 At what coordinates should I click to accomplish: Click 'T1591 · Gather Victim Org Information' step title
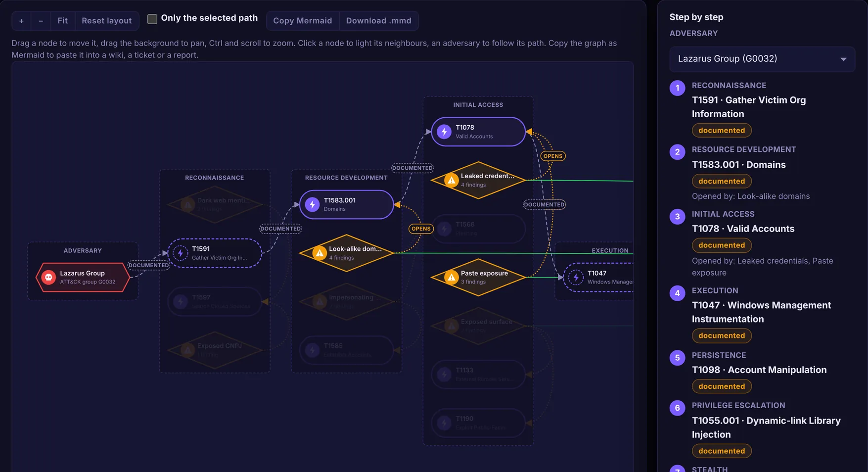point(749,107)
